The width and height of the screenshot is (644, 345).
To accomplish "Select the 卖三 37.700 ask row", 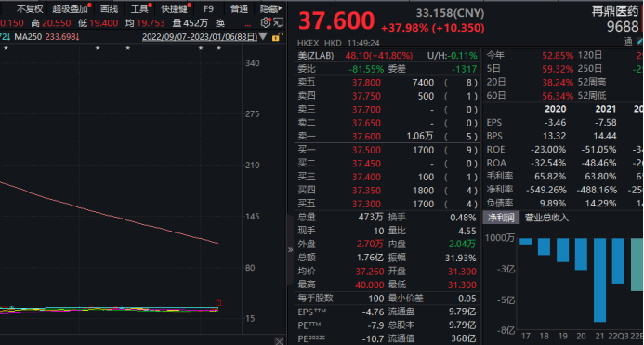I will (387, 110).
